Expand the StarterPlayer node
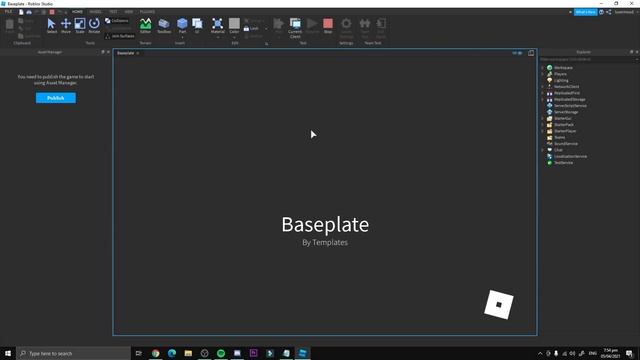Viewport: 640px width, 360px height. tap(542, 131)
